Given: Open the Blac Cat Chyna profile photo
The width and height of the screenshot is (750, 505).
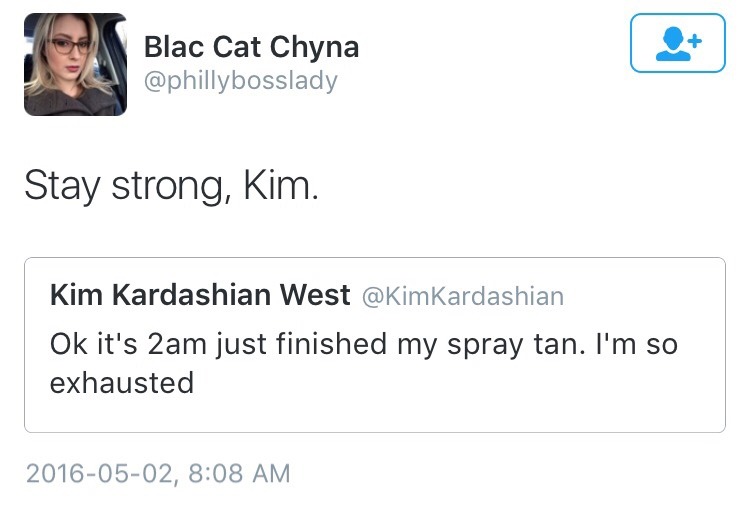Looking at the screenshot, I should pos(75,64).
